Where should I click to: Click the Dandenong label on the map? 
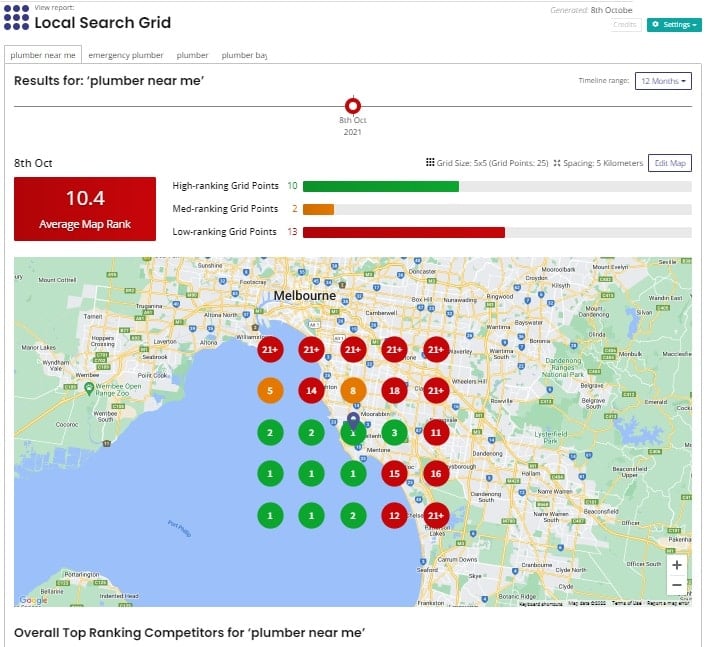click(487, 454)
